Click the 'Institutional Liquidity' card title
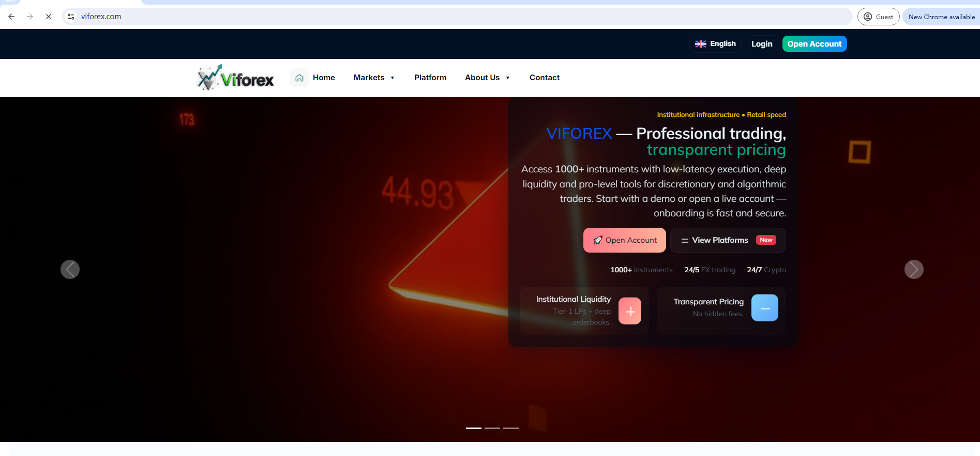 (574, 299)
